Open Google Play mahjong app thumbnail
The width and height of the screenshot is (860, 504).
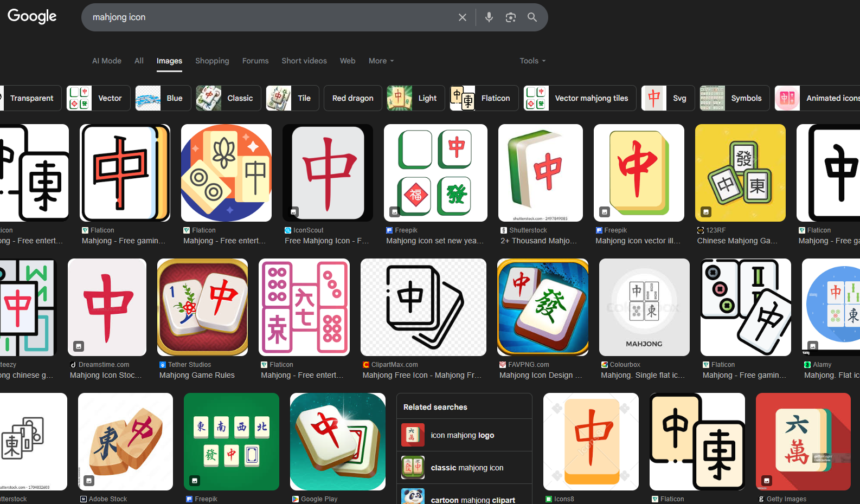[338, 442]
